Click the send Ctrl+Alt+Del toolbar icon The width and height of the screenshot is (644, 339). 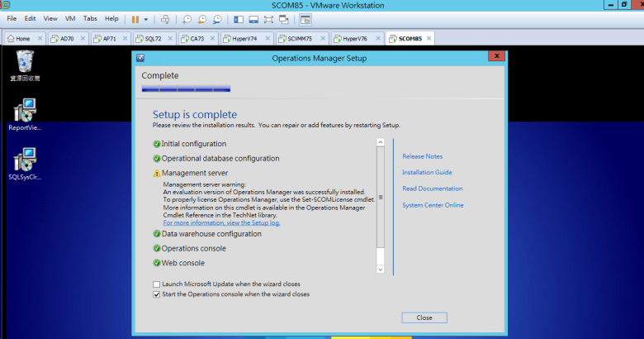(165, 18)
